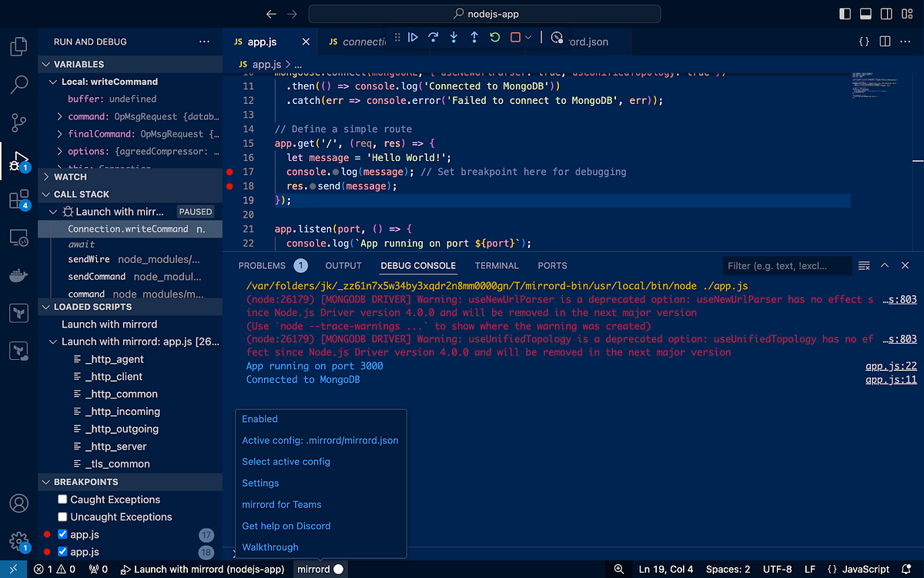Click the Continue debug icon
This screenshot has width=924, height=578.
(413, 36)
